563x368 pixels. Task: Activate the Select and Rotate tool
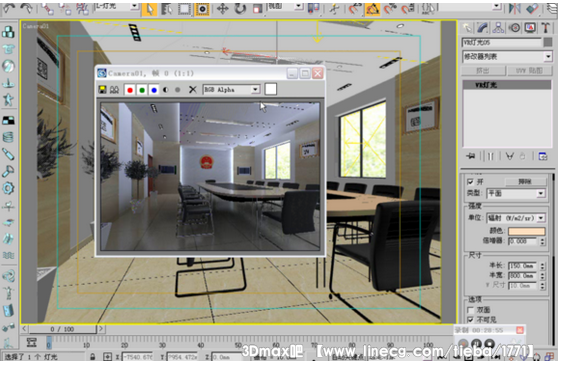(240, 9)
